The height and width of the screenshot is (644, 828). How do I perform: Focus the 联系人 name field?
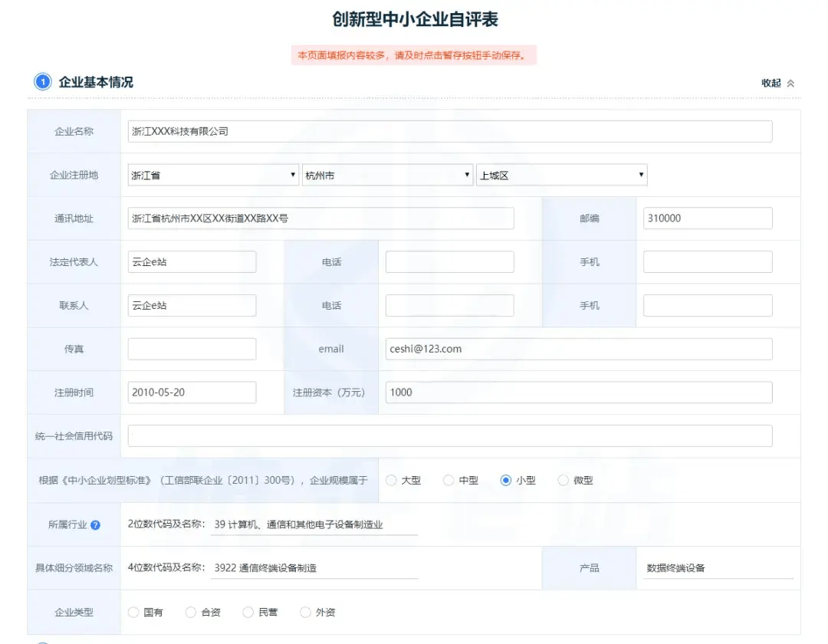click(192, 306)
